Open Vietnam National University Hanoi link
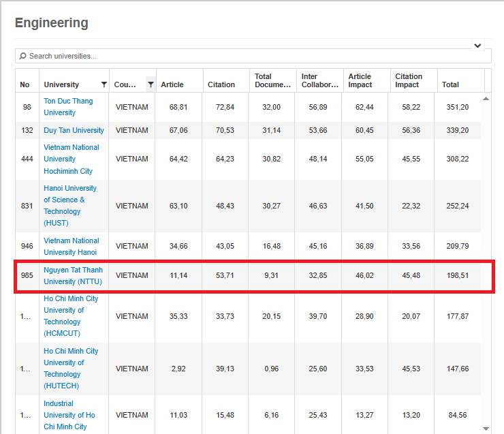The image size is (504, 434). 72,246
